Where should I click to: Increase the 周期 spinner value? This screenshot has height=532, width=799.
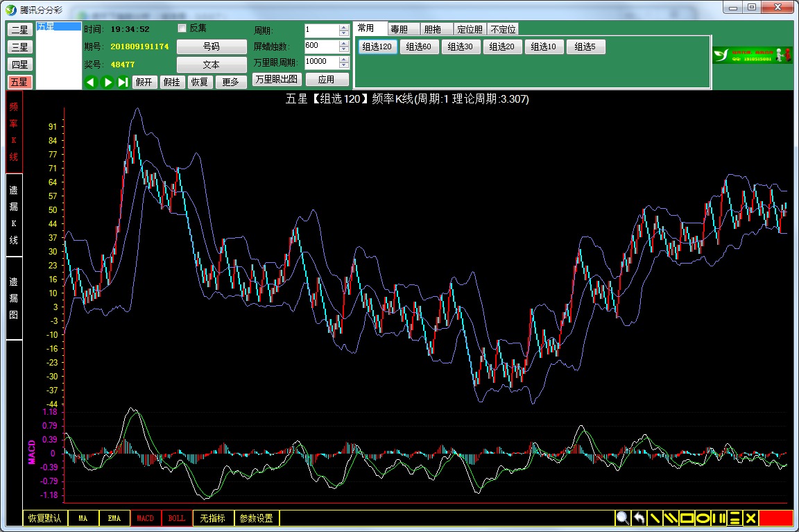coord(344,28)
